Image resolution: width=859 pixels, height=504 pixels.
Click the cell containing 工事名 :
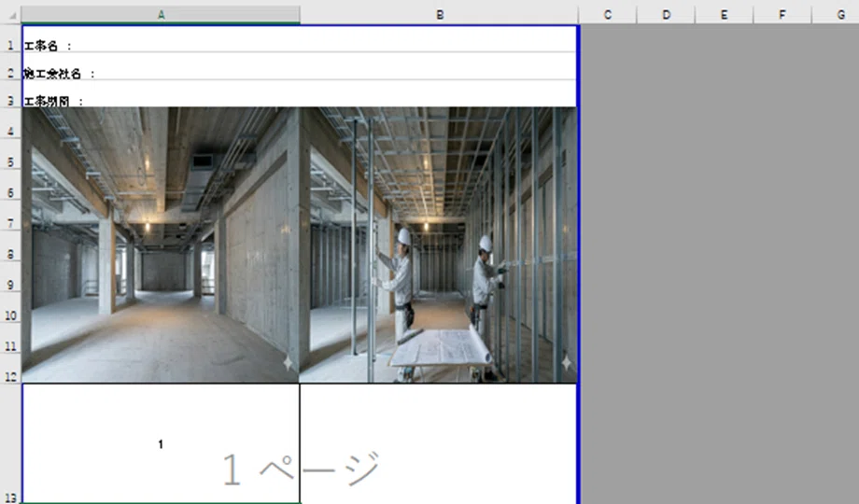[299, 39]
